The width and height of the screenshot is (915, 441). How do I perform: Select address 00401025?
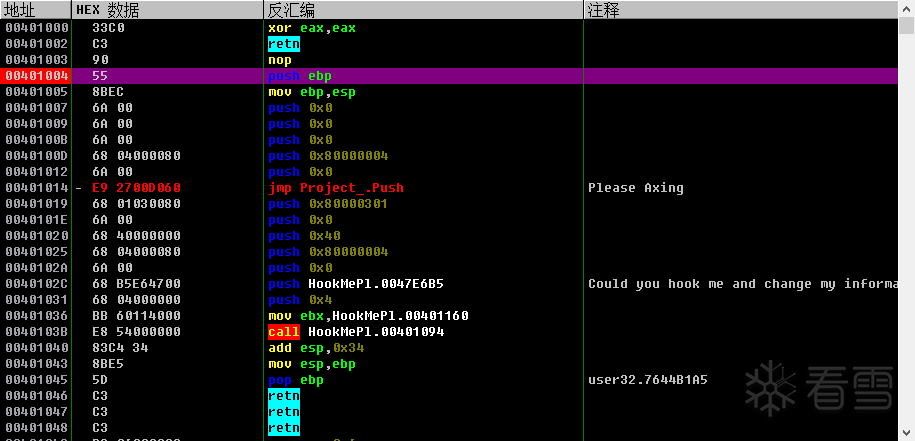pyautogui.click(x=37, y=252)
